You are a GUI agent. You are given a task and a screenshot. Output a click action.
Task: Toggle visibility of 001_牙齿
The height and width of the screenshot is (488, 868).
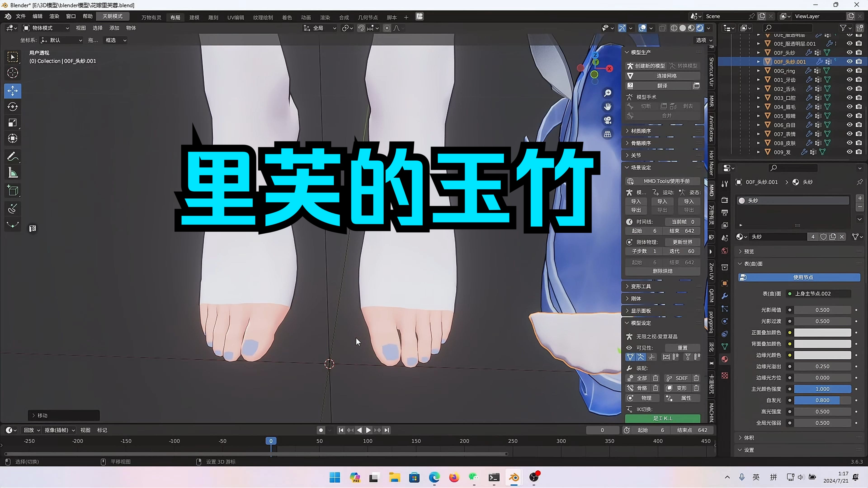[x=849, y=80]
